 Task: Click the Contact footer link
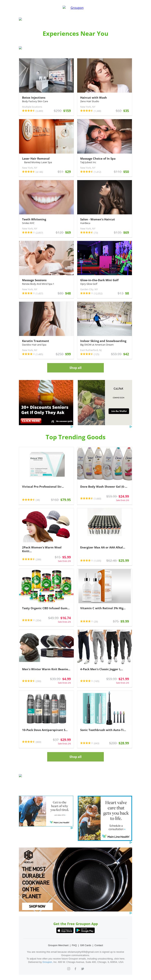coord(99,945)
